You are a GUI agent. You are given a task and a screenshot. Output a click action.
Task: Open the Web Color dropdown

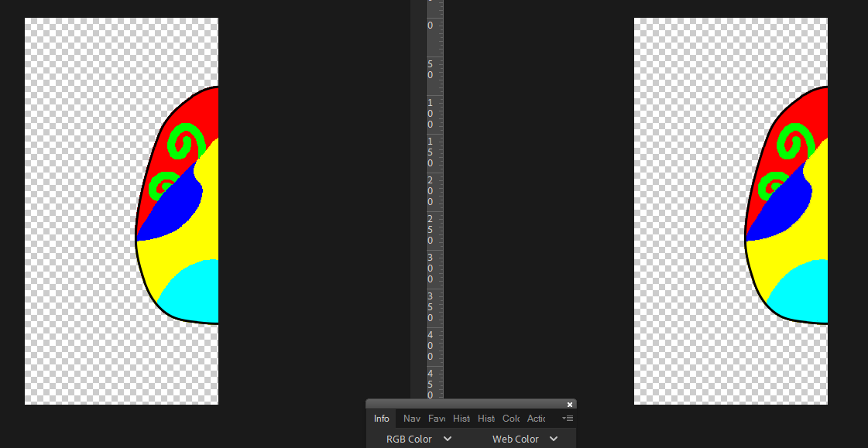[525, 439]
